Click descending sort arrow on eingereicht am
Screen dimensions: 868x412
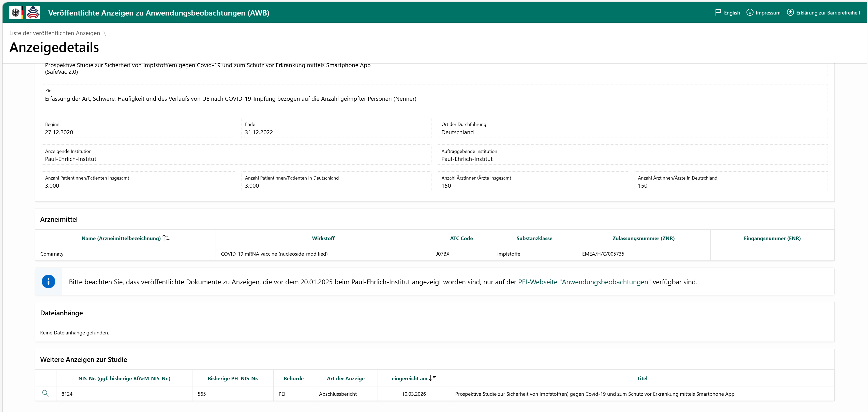click(433, 378)
